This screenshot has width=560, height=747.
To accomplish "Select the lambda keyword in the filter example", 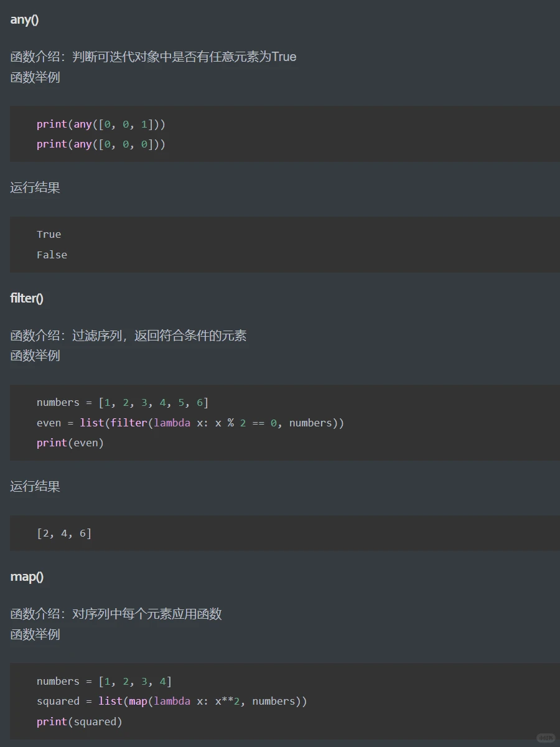I will click(173, 423).
